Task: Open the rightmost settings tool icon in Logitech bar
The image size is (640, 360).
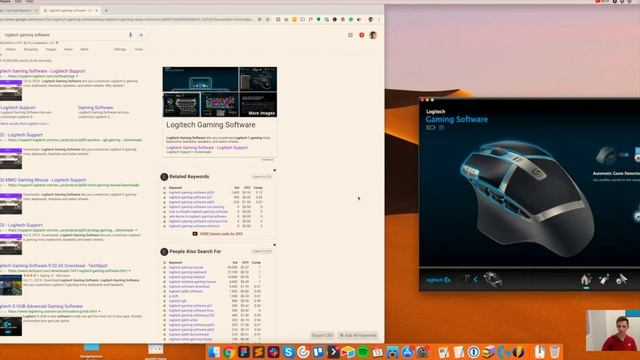Action: (x=622, y=280)
